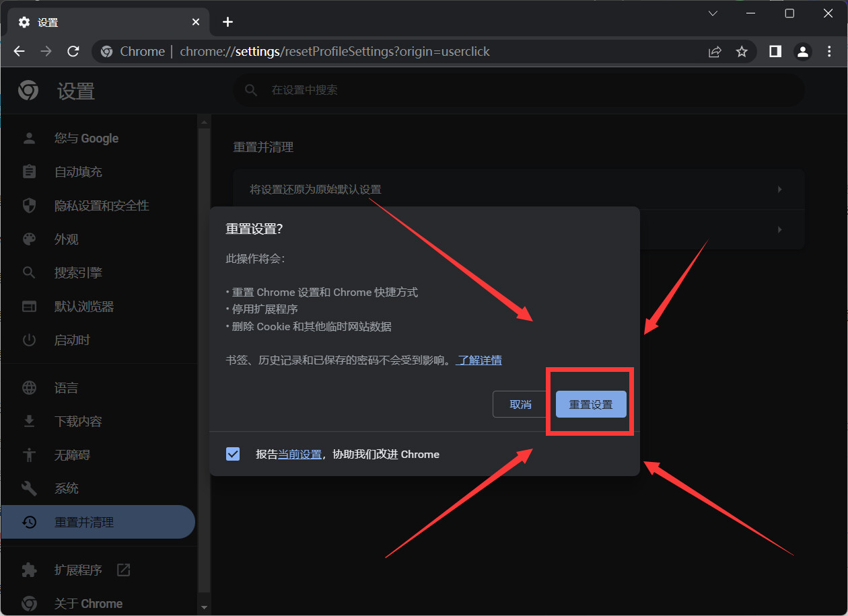Toggle the reporting checkbox in dialog

[x=232, y=454]
